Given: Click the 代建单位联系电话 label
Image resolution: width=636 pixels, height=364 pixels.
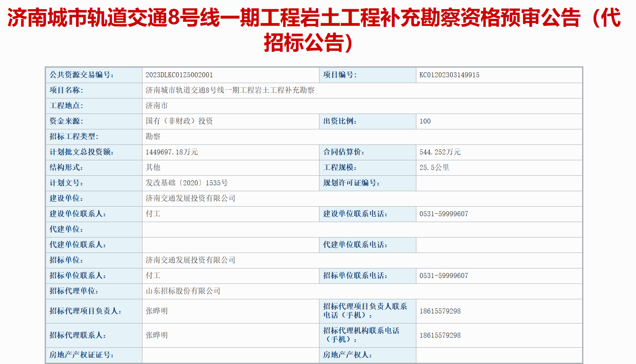Looking at the screenshot, I should tap(355, 245).
